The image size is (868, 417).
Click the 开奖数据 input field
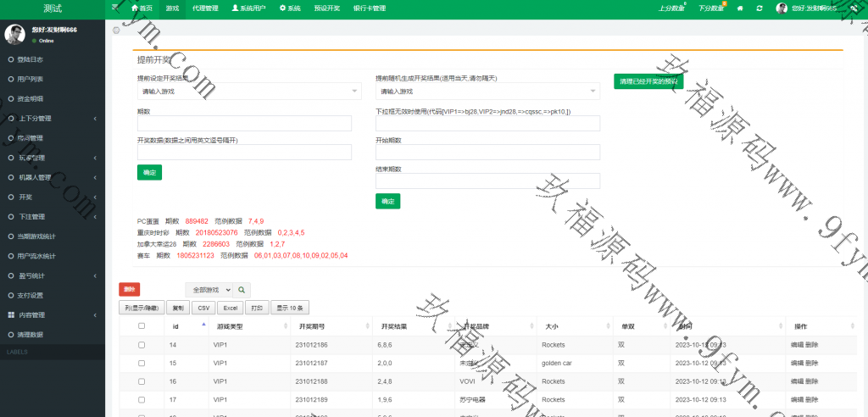click(x=244, y=153)
